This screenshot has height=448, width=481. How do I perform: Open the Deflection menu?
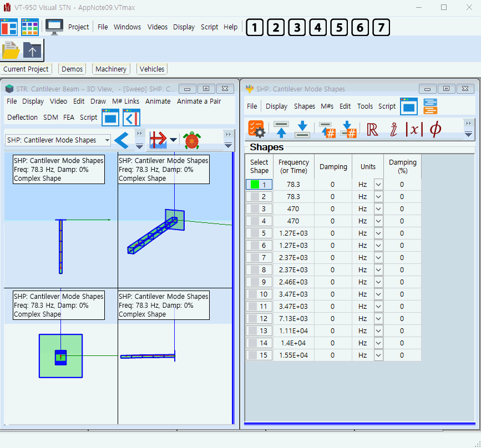coord(22,118)
